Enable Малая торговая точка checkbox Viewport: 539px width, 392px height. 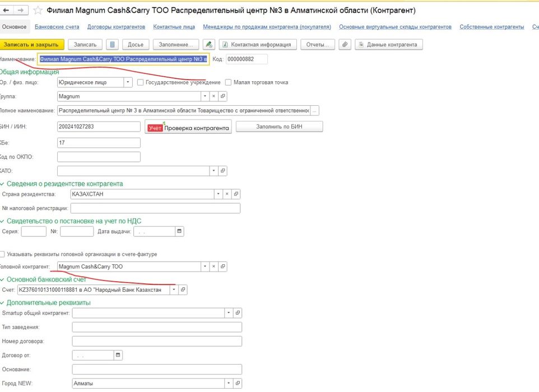[x=228, y=82]
